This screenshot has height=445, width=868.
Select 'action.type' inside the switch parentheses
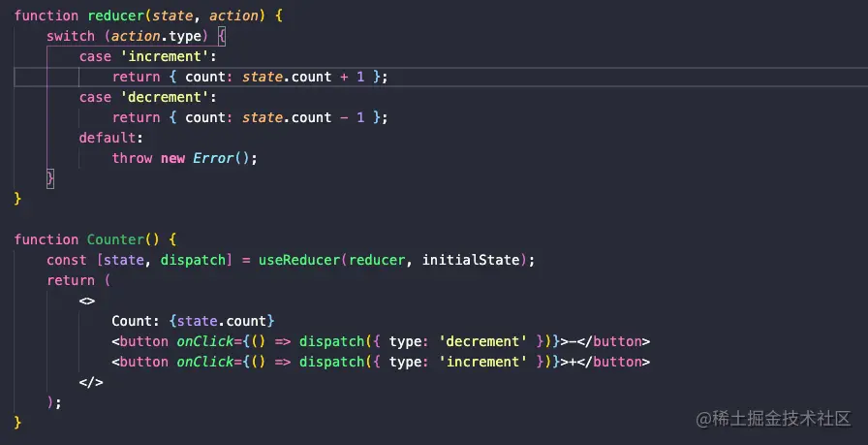[x=157, y=37]
